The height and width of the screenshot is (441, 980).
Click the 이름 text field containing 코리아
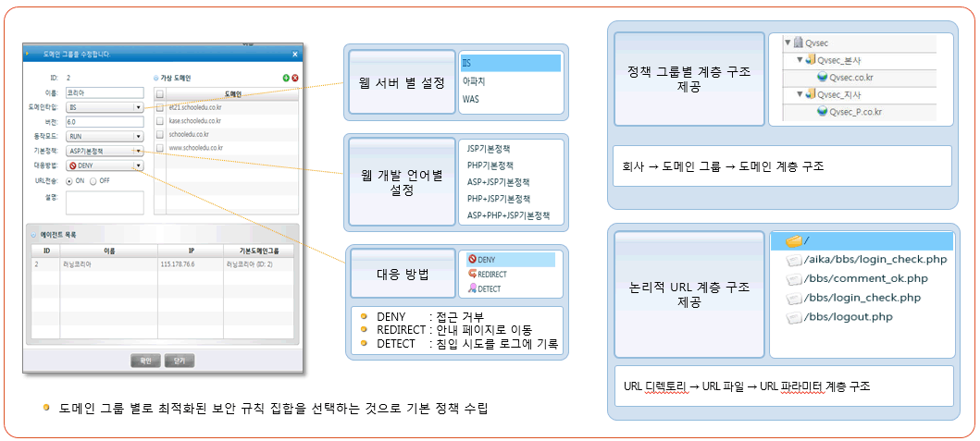[x=104, y=93]
